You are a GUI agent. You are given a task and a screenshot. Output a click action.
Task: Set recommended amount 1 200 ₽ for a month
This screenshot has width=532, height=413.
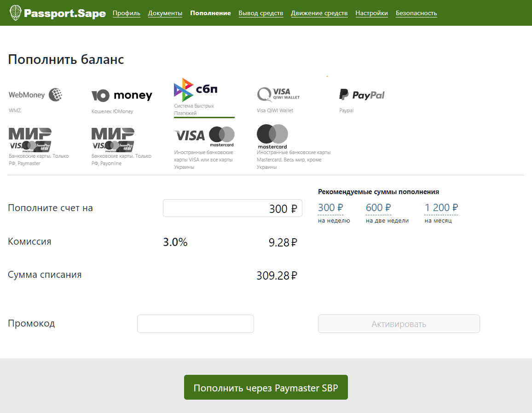441,207
